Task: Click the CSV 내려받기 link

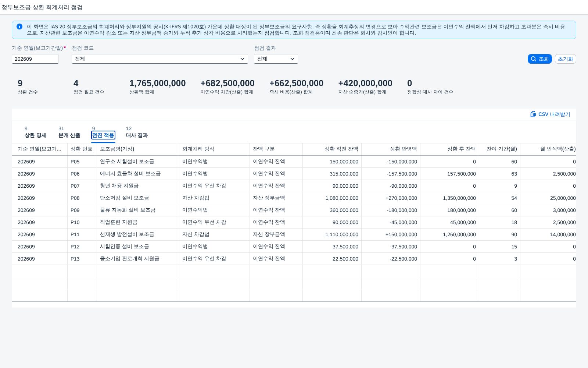Action: point(550,114)
